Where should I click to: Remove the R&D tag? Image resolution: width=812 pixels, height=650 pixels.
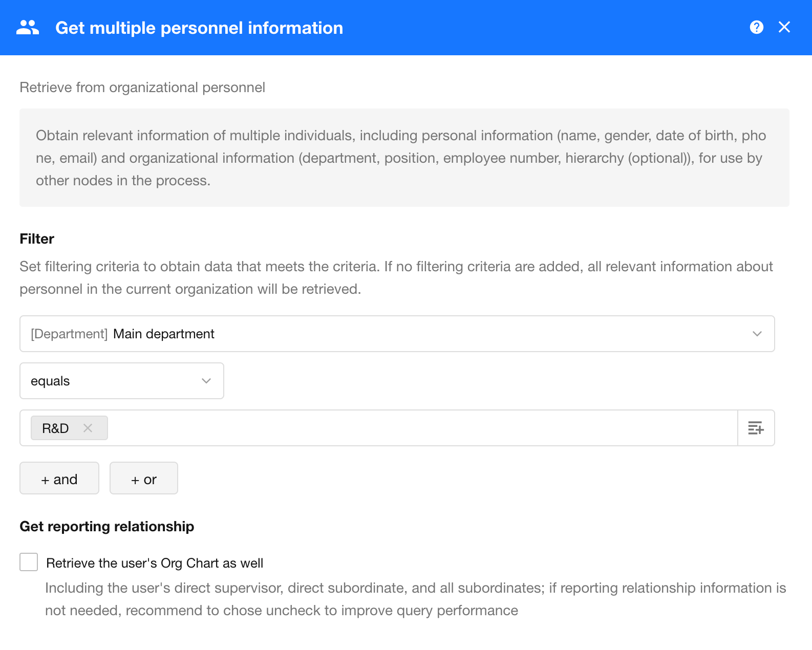(x=88, y=428)
